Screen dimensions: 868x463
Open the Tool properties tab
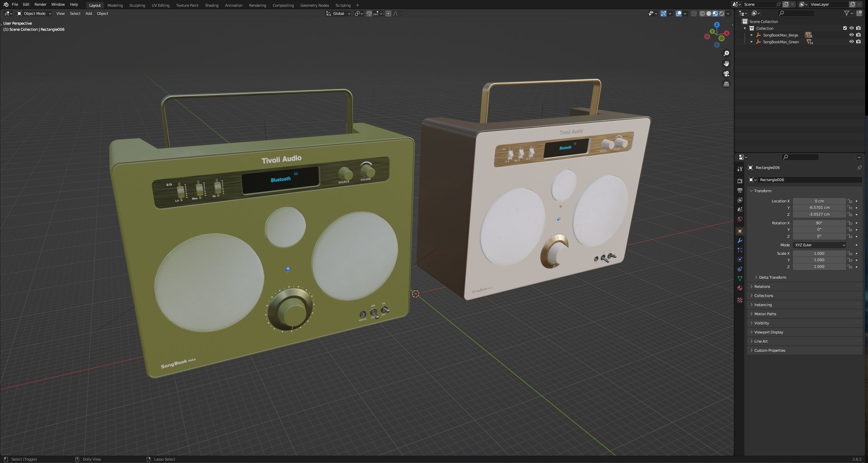click(x=740, y=169)
